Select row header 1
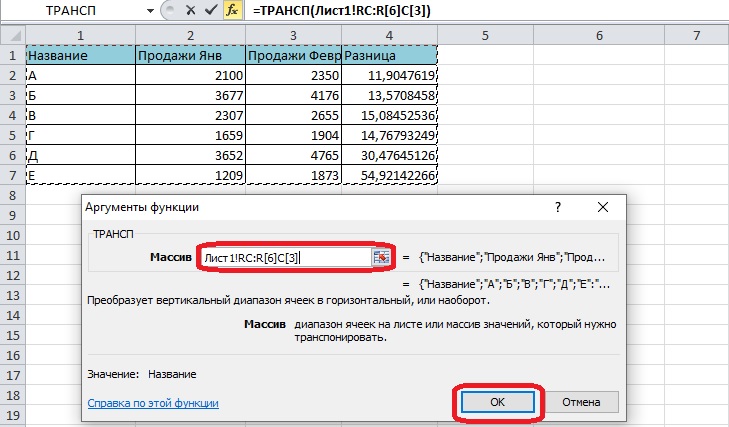This screenshot has width=729, height=427. [x=13, y=55]
